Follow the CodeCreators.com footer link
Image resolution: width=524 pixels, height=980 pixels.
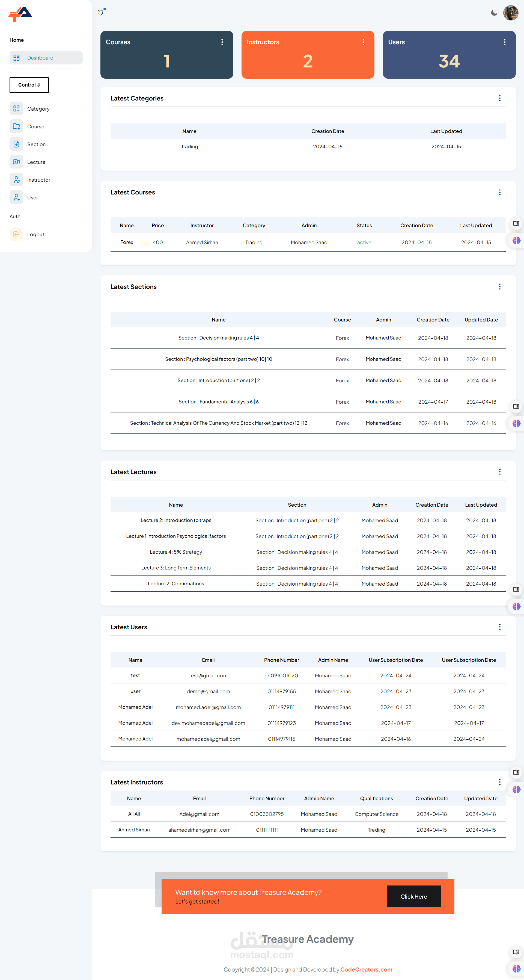pyautogui.click(x=366, y=969)
